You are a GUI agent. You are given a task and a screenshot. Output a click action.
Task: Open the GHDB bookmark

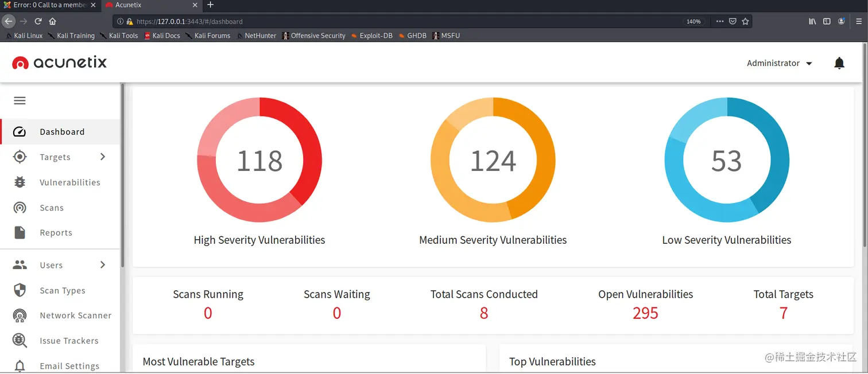point(413,36)
